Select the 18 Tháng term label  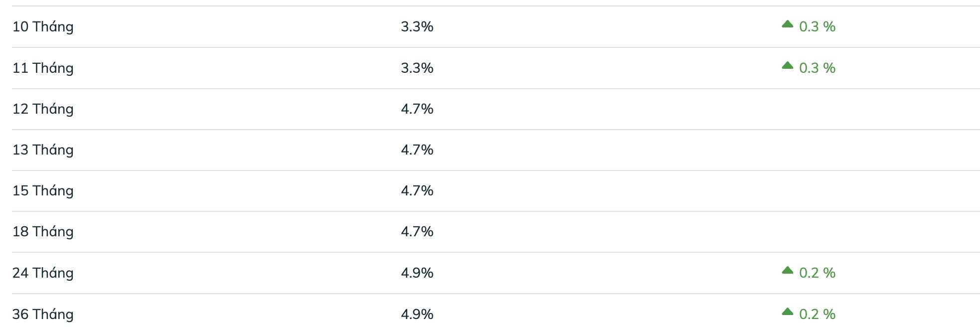tap(43, 232)
